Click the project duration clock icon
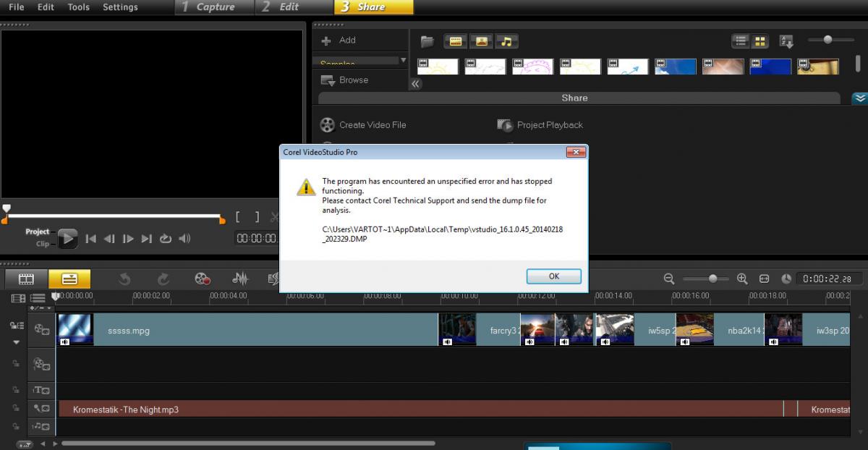 [786, 279]
